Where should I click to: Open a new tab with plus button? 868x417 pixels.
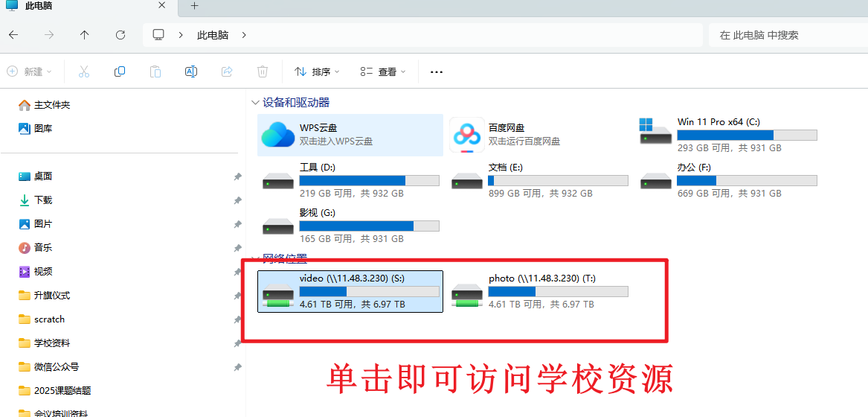pyautogui.click(x=195, y=6)
